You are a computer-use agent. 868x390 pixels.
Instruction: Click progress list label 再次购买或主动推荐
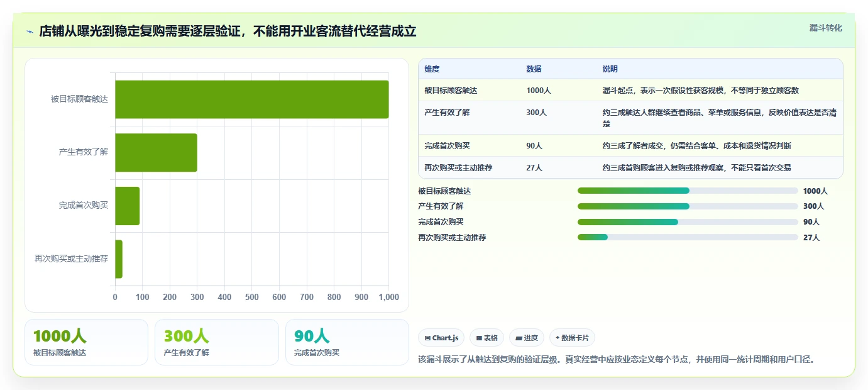pos(452,238)
